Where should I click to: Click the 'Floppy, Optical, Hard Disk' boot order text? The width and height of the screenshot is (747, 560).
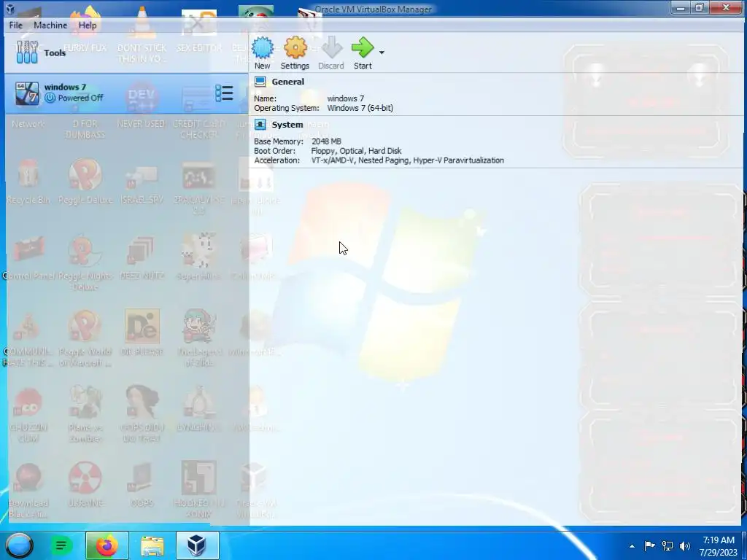point(356,151)
